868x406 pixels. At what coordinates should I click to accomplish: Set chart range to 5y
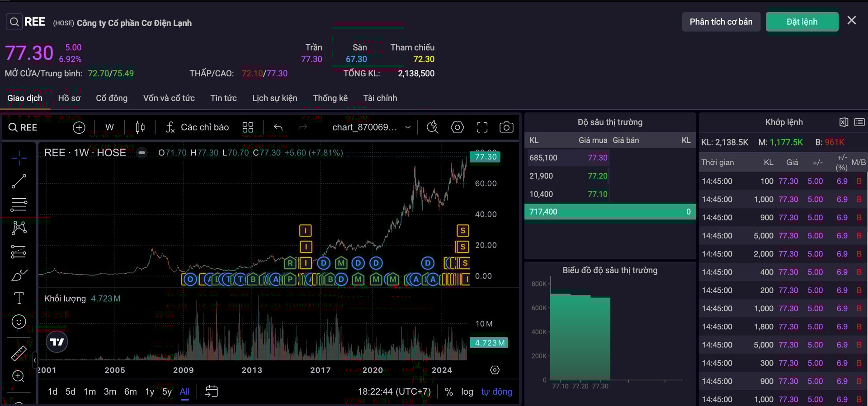tap(167, 392)
